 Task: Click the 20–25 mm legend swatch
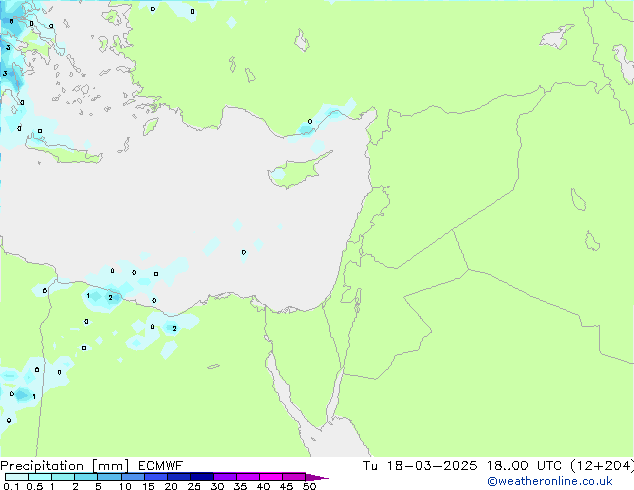pos(178,477)
